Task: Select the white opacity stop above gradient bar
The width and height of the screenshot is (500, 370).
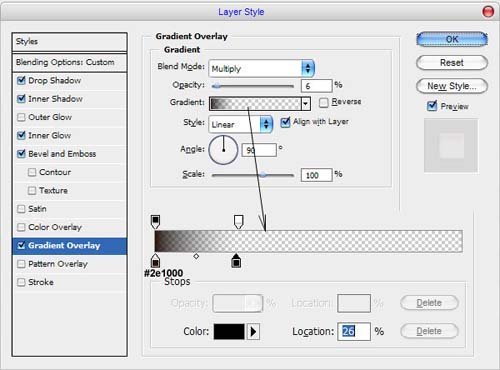Action: [x=238, y=222]
